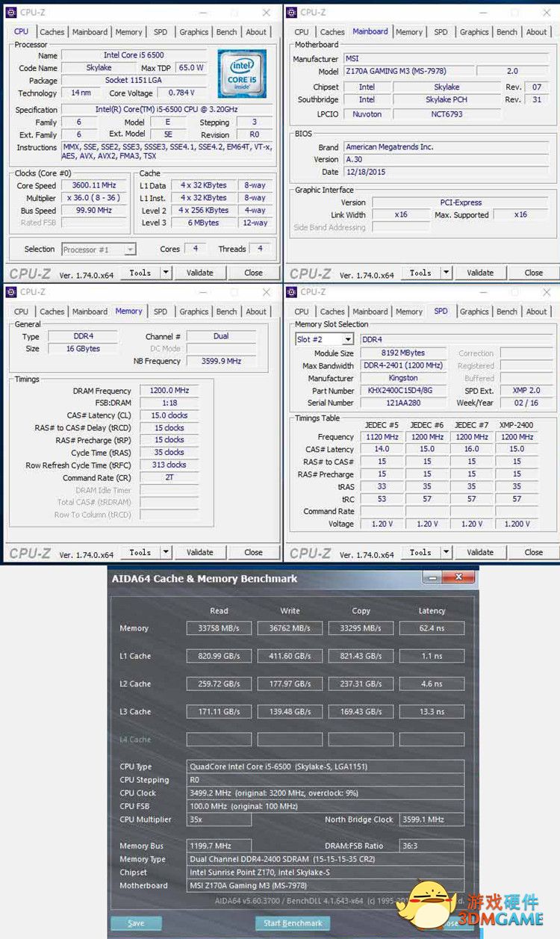Select the Memory tab in the Memory Slot Selection window
Screen dimensions: 560x939
pyautogui.click(x=409, y=312)
